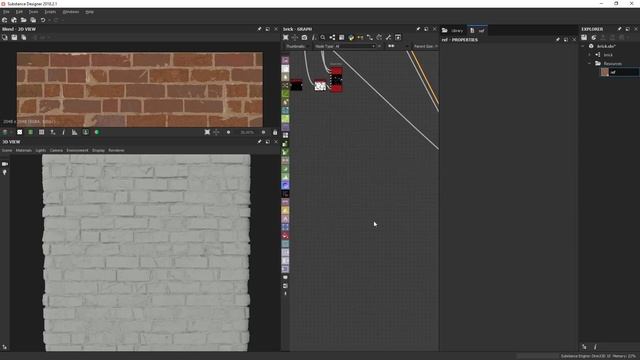This screenshot has width=640, height=360.
Task: Open the Help menu
Action: pos(89,12)
